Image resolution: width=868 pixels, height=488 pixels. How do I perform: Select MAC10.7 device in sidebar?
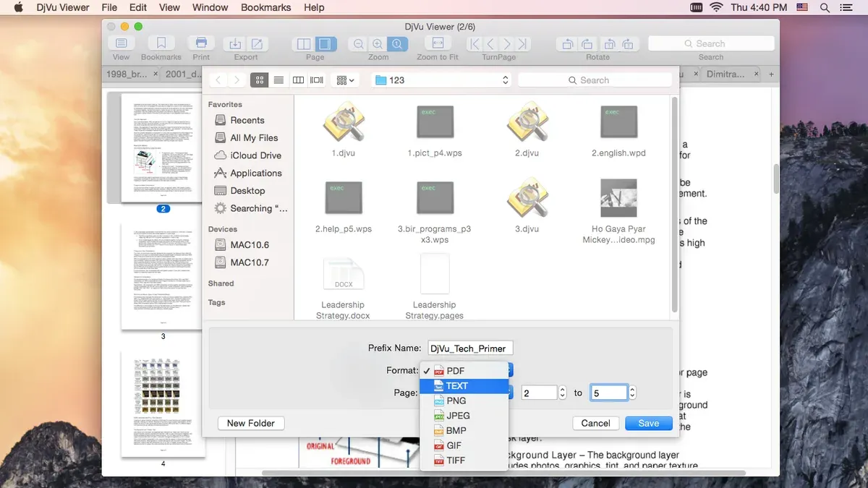(x=249, y=262)
